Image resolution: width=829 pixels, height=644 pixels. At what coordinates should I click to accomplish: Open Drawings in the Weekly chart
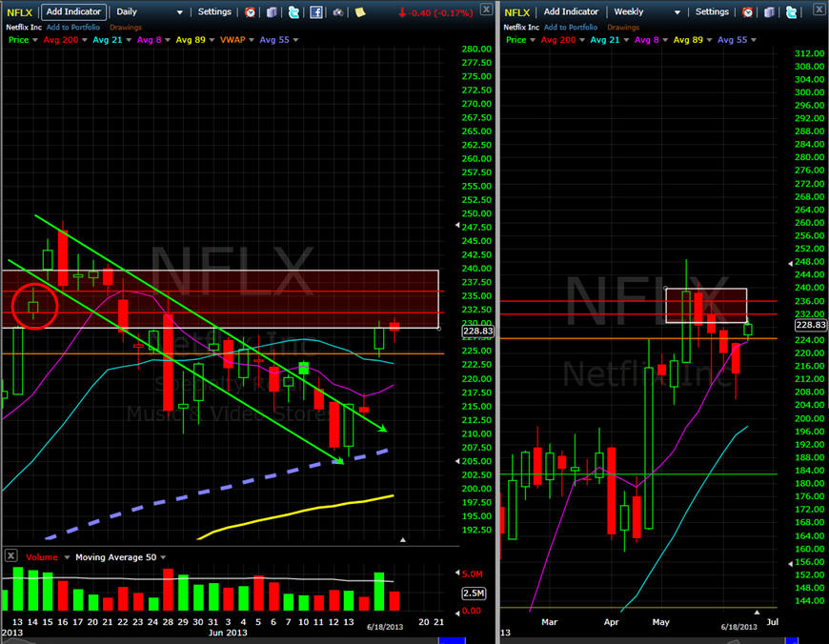(x=623, y=27)
